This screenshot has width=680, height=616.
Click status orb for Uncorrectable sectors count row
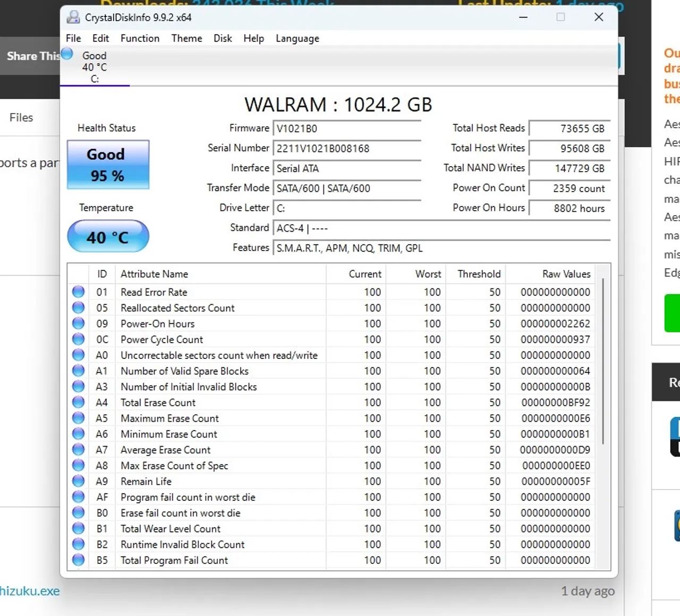(x=78, y=355)
